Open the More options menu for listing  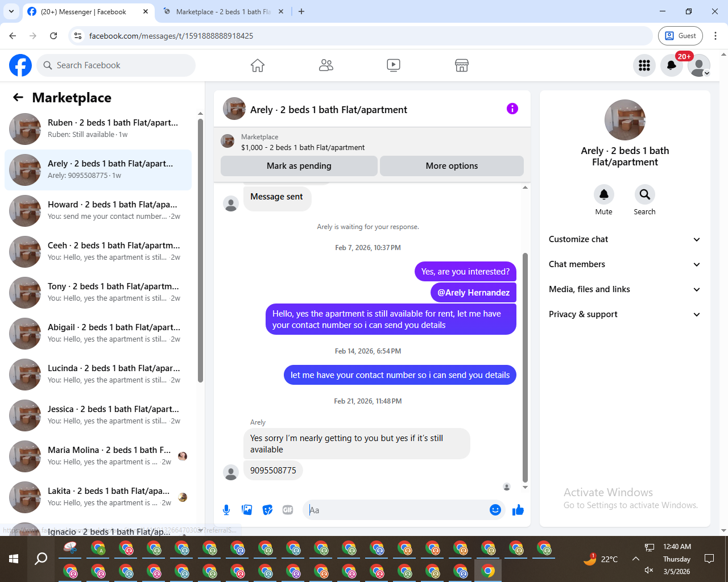(x=452, y=166)
